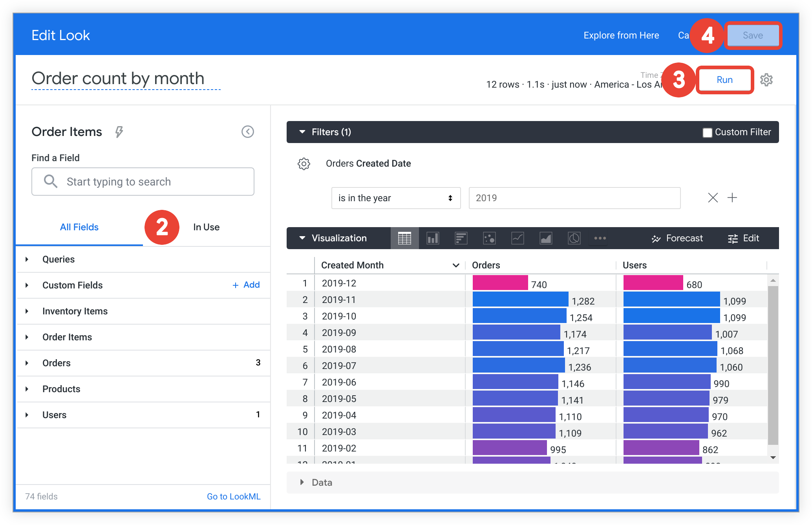Collapse the Filters (1) section
812x525 pixels.
pyautogui.click(x=302, y=132)
